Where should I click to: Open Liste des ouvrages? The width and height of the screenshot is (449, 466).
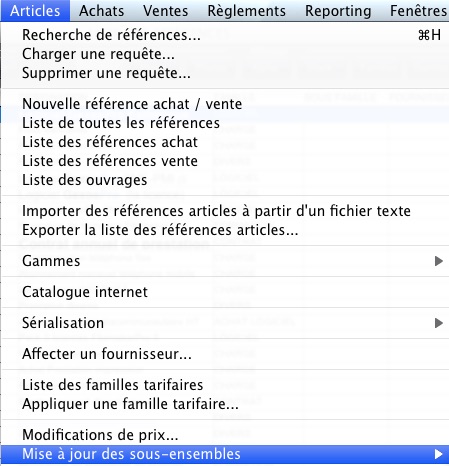225,180
